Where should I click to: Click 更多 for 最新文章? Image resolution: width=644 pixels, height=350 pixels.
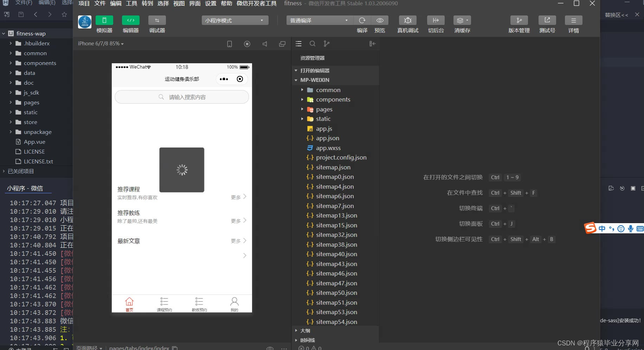pyautogui.click(x=239, y=241)
